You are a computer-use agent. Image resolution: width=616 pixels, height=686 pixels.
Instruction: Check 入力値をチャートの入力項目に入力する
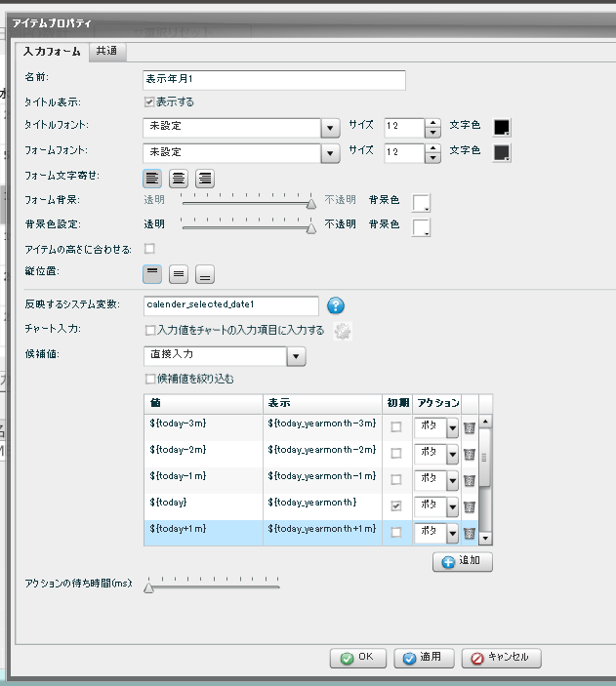(x=150, y=330)
